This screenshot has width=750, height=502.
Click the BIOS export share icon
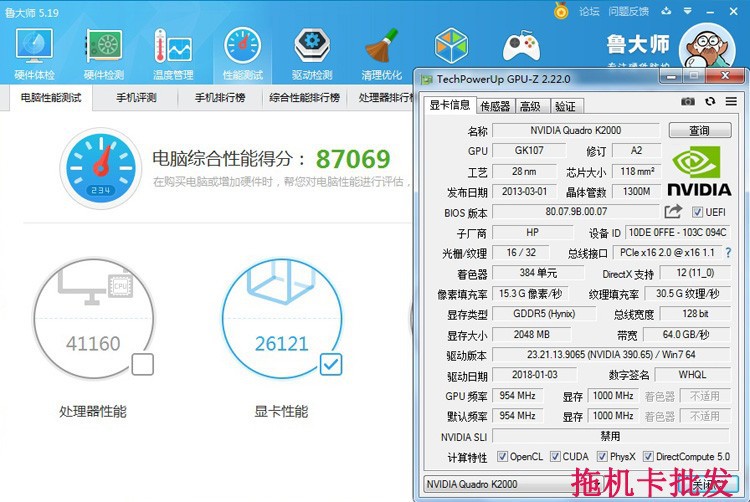(x=673, y=211)
